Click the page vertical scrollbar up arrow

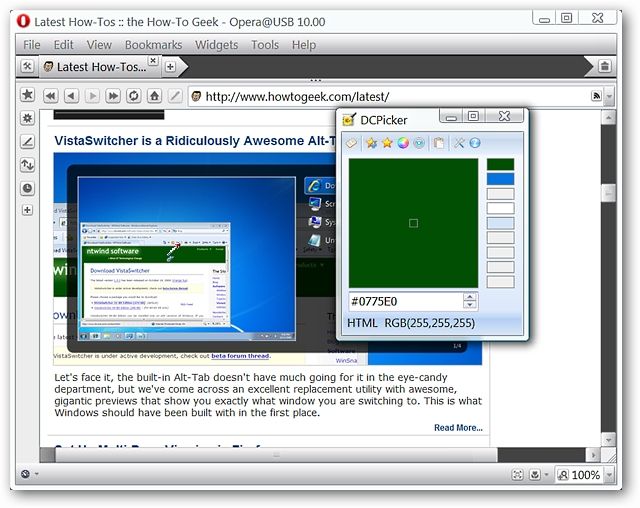(x=608, y=118)
